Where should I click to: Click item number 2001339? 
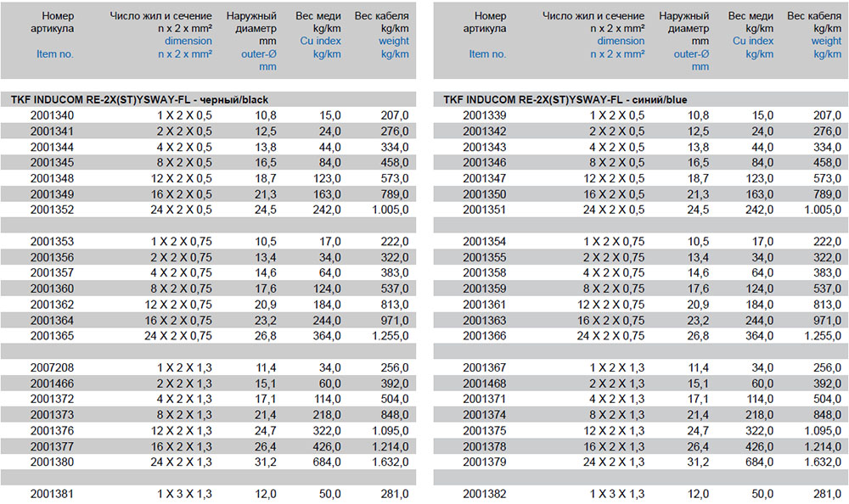(485, 115)
